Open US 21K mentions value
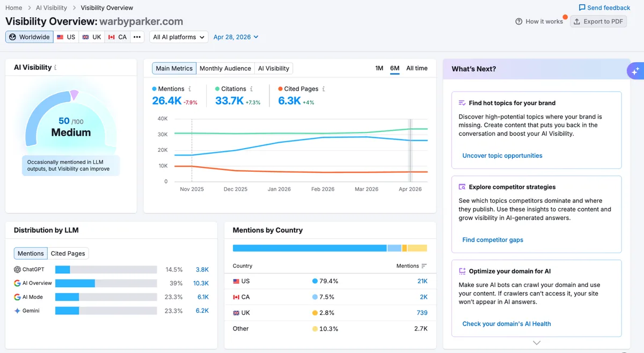The height and width of the screenshot is (353, 644). coord(422,281)
